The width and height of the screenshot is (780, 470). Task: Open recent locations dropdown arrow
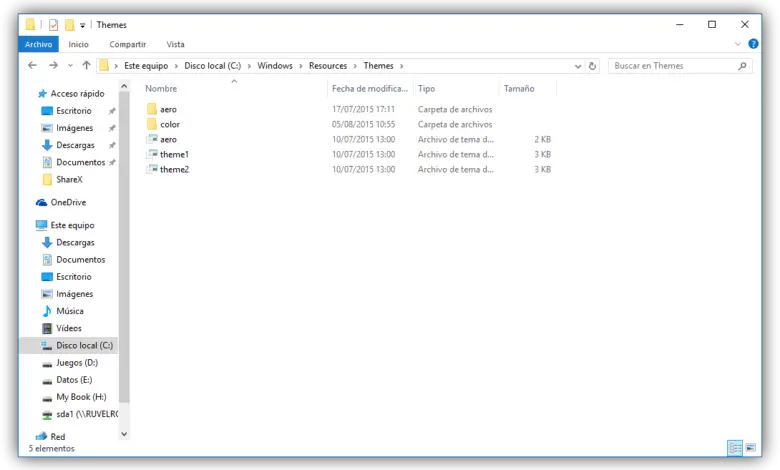tap(70, 66)
